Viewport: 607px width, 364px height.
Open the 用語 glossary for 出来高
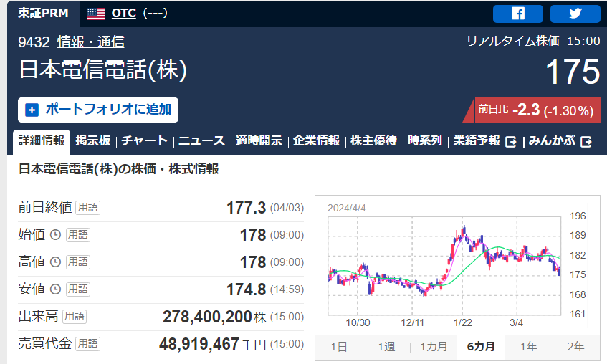click(75, 317)
